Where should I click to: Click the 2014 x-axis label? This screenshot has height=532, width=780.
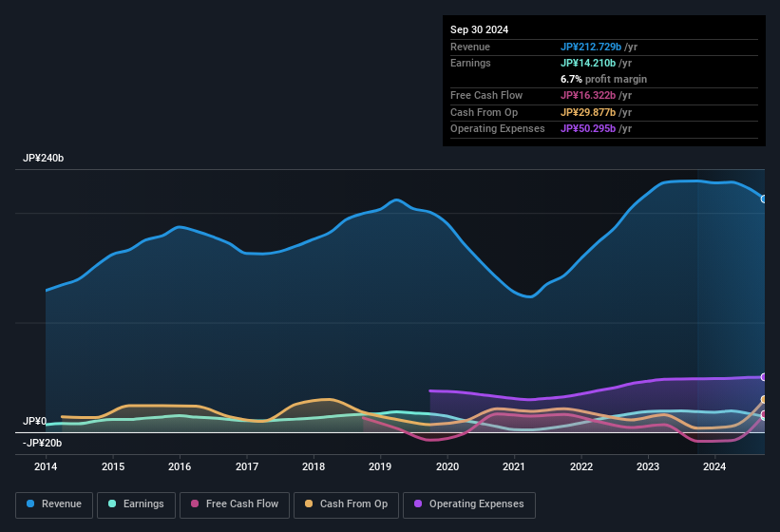pos(46,466)
